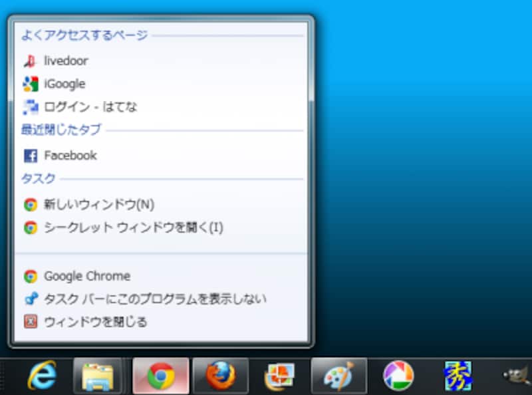Screen dimensions: 532x395
Task: Click the Hatena login favicon icon
Action: click(x=30, y=107)
